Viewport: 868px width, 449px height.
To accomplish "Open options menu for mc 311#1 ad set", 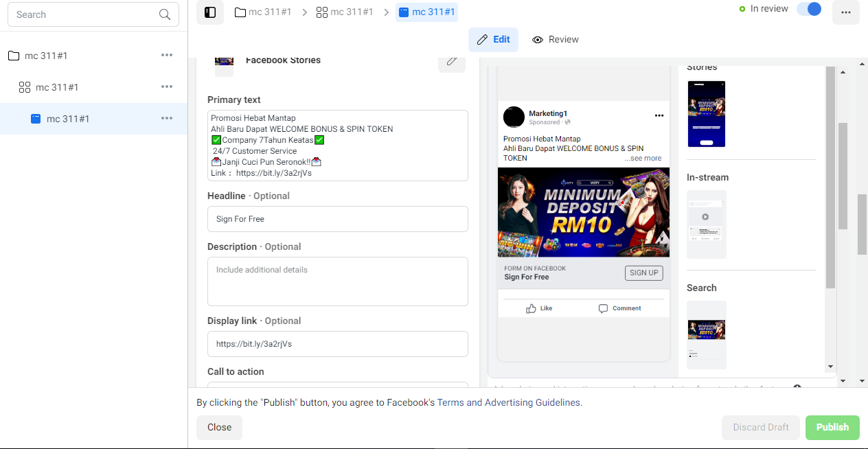I will 167,87.
